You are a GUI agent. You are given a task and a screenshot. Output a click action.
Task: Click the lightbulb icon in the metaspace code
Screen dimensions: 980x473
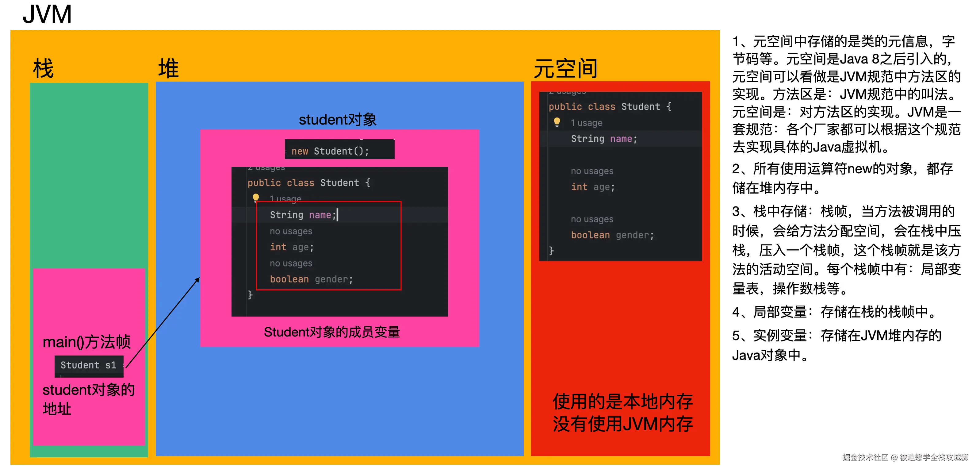557,122
